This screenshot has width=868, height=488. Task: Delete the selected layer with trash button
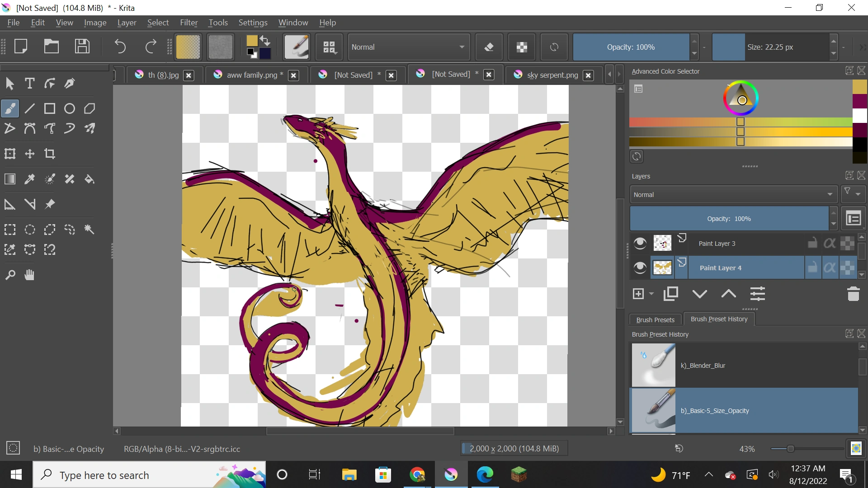pos(854,294)
